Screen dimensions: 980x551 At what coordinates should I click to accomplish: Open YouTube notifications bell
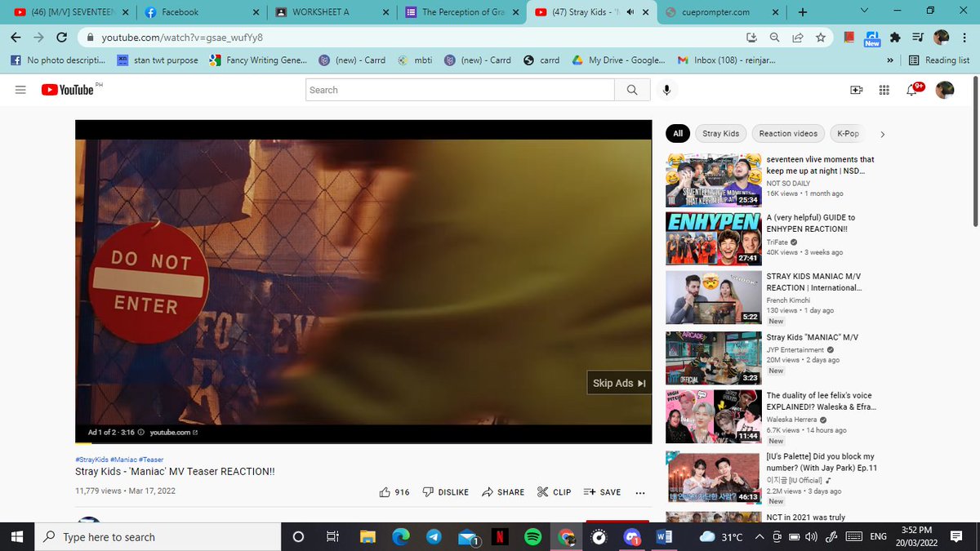click(x=912, y=90)
